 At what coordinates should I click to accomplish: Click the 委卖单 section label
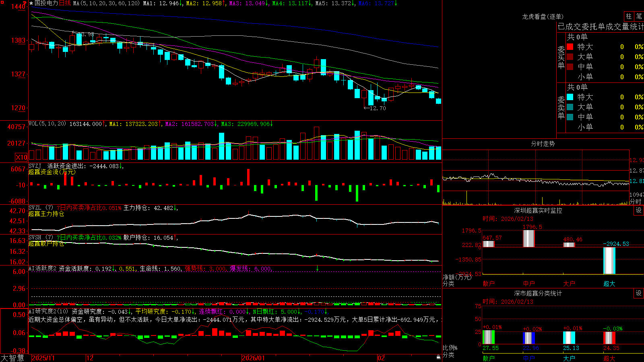click(x=561, y=107)
